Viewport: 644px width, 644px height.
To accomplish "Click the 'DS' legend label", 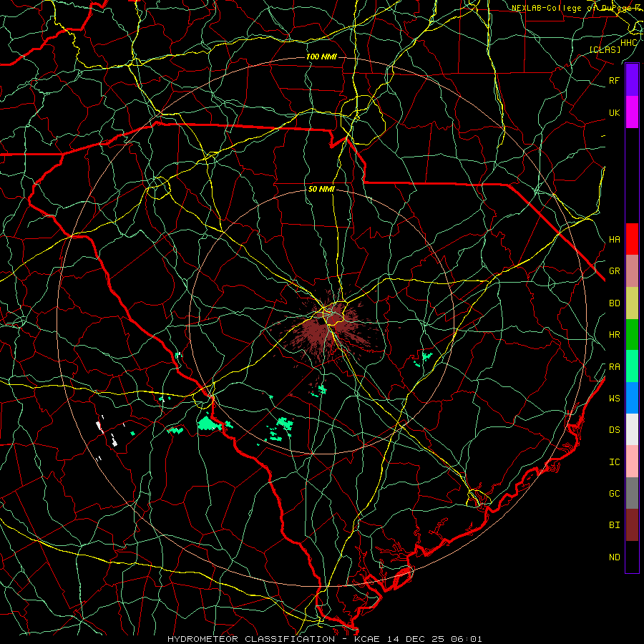I will 614,430.
